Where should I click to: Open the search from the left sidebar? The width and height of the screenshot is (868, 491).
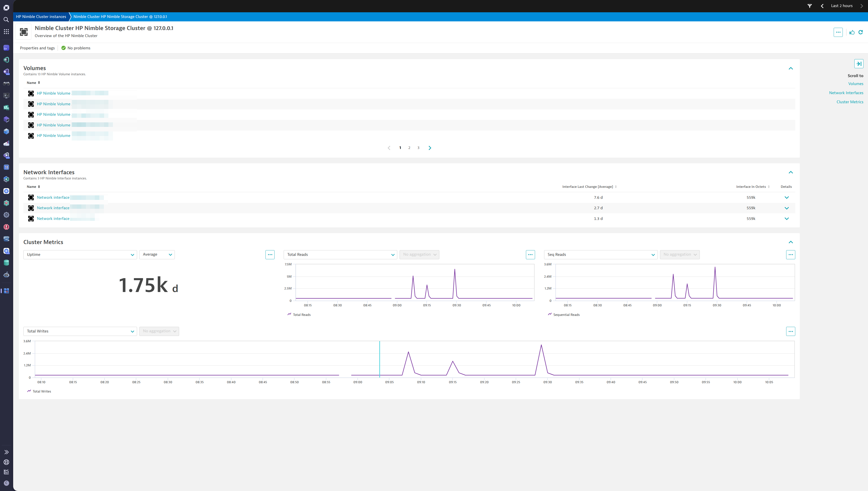point(6,20)
